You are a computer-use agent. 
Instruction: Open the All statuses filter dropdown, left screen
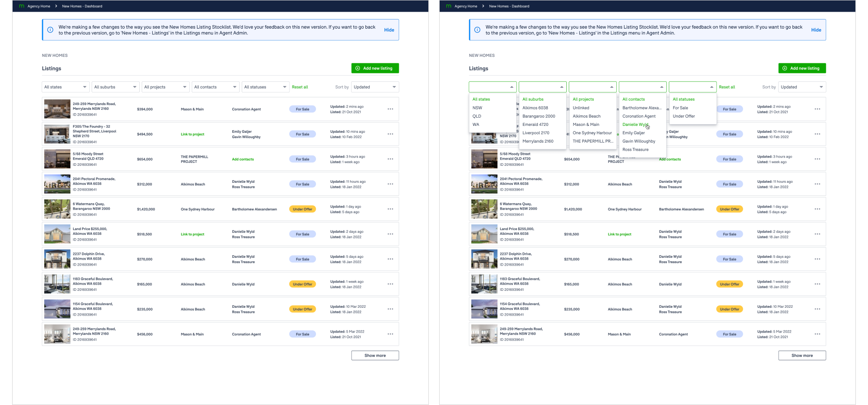(x=265, y=87)
